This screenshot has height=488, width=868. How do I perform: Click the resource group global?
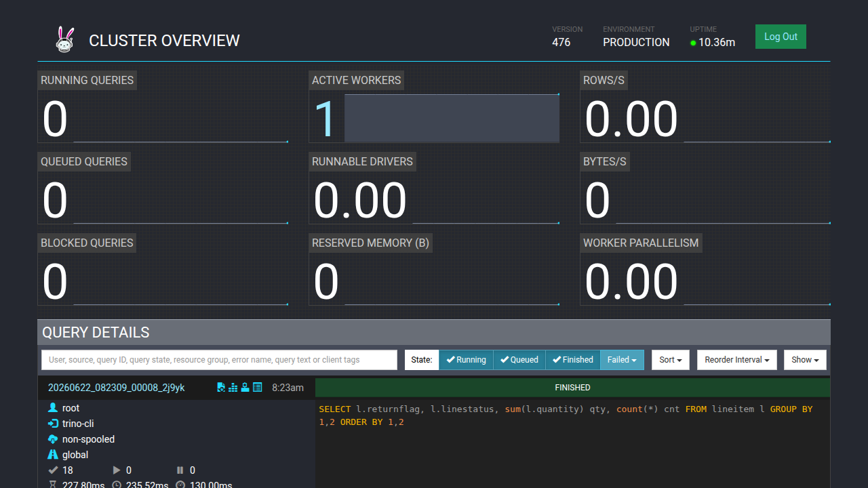(75, 455)
